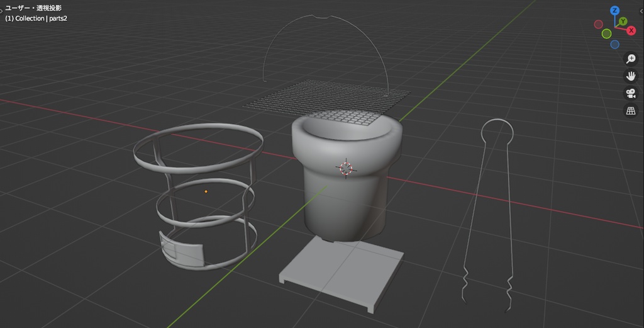Click the Z axis on the navigation gizmo
Image resolution: width=644 pixels, height=328 pixels.
tap(614, 11)
